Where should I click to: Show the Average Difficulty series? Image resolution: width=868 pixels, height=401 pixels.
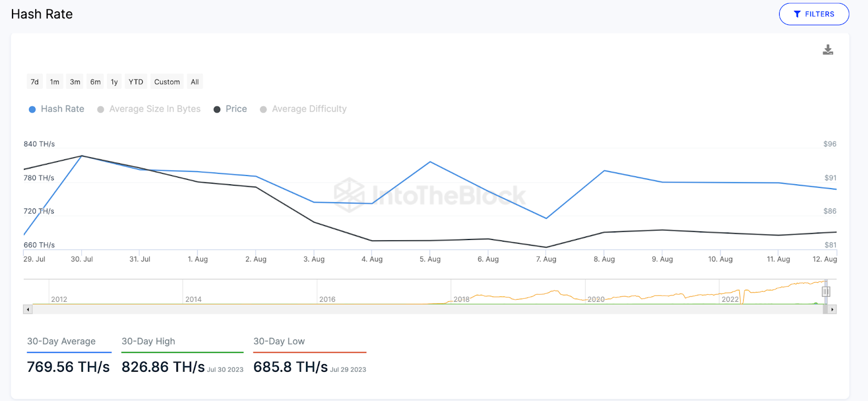303,109
